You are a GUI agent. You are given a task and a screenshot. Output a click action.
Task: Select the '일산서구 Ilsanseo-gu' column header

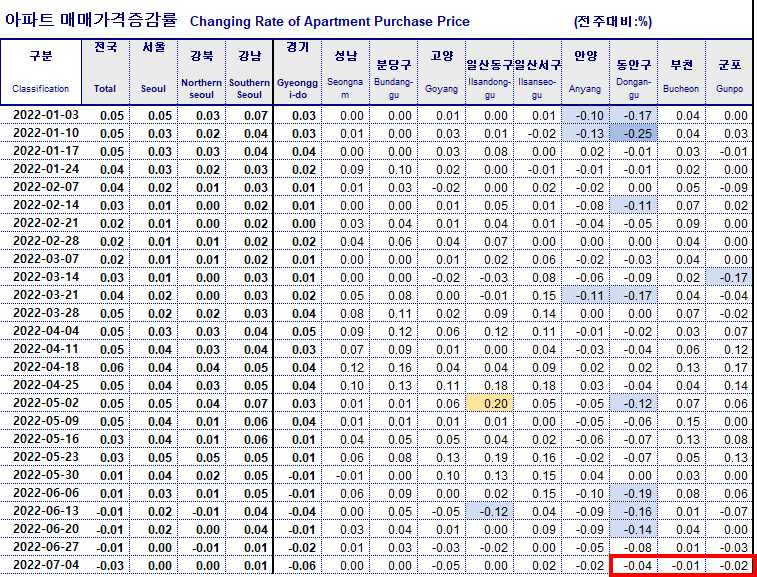pyautogui.click(x=537, y=72)
